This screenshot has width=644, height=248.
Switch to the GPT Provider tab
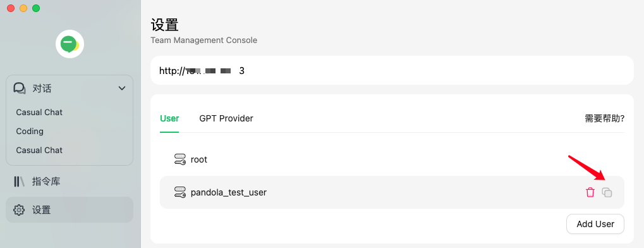[226, 118]
